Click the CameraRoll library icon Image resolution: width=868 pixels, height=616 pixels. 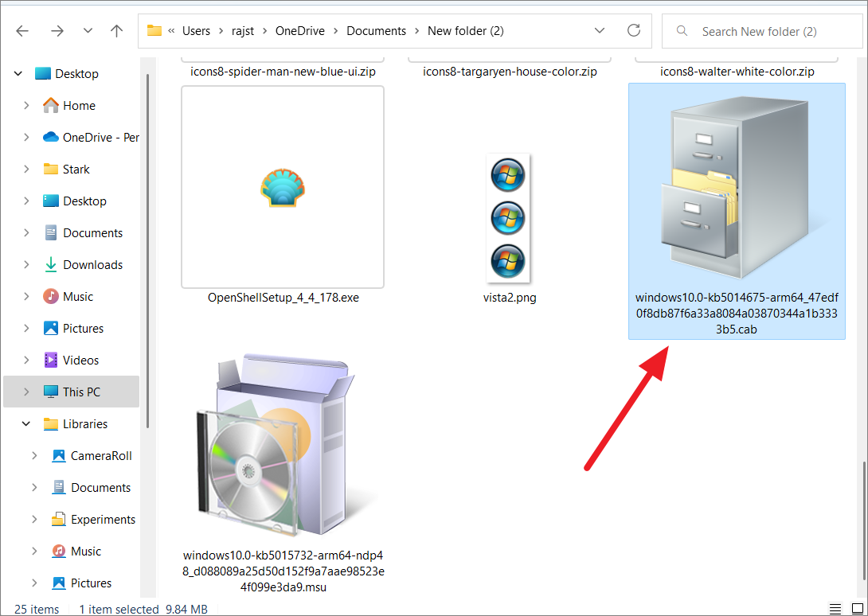(x=59, y=456)
